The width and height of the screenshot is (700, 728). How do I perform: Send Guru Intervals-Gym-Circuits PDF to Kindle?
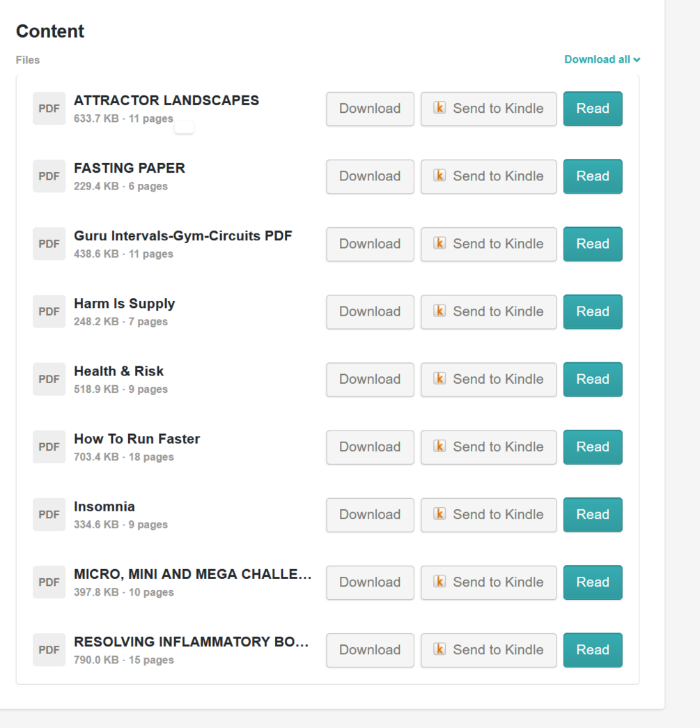[x=488, y=244]
